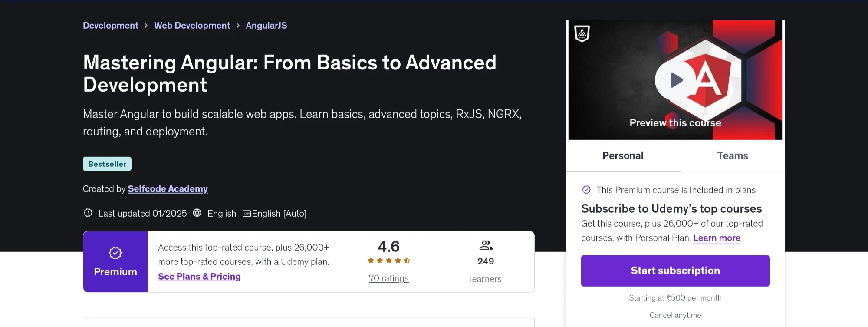
Task: Click 'Get this course, plus 26,000+' sidebar description
Action: click(x=672, y=231)
